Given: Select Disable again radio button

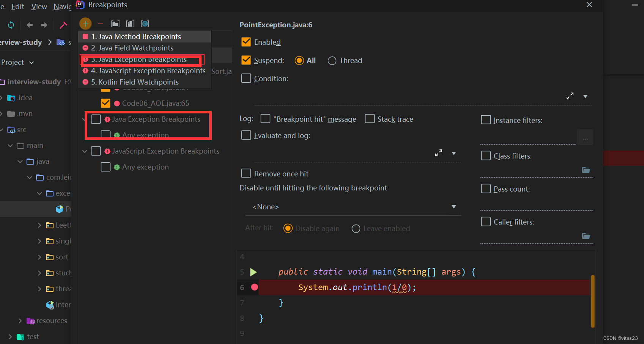Looking at the screenshot, I should (288, 228).
